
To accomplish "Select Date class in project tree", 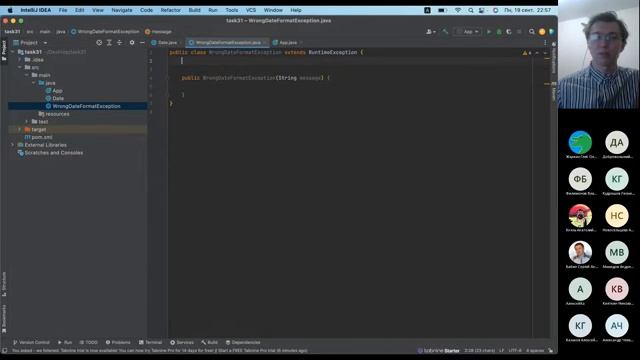I will [58, 98].
